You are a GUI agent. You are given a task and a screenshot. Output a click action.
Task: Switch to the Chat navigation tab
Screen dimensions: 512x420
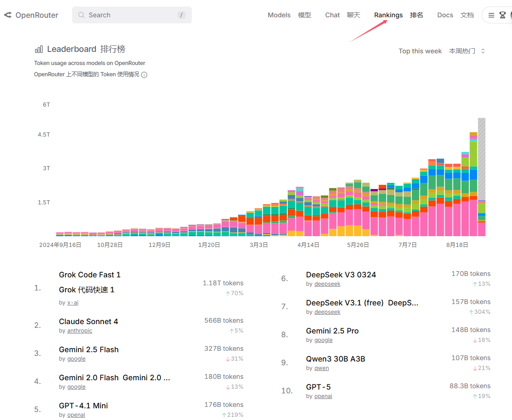tap(332, 15)
